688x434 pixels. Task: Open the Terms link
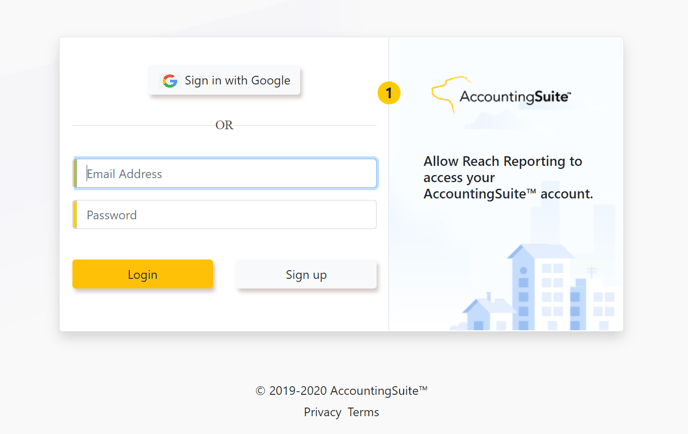(x=363, y=412)
